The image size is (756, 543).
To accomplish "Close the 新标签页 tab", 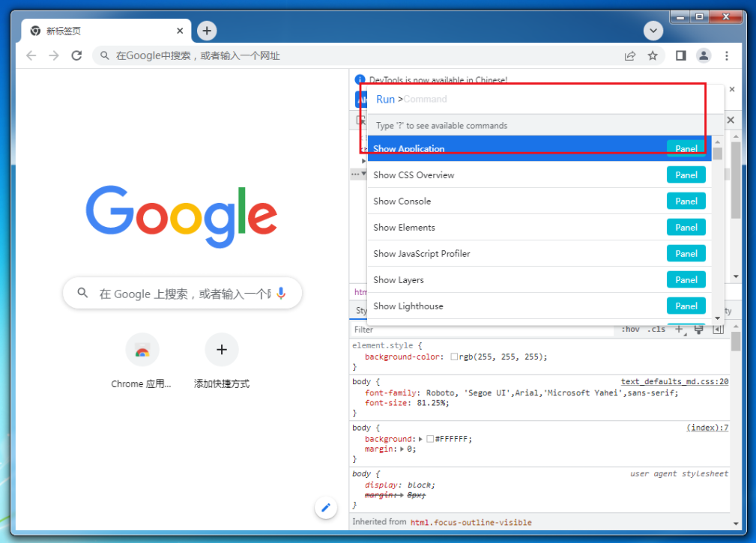I will tap(180, 31).
